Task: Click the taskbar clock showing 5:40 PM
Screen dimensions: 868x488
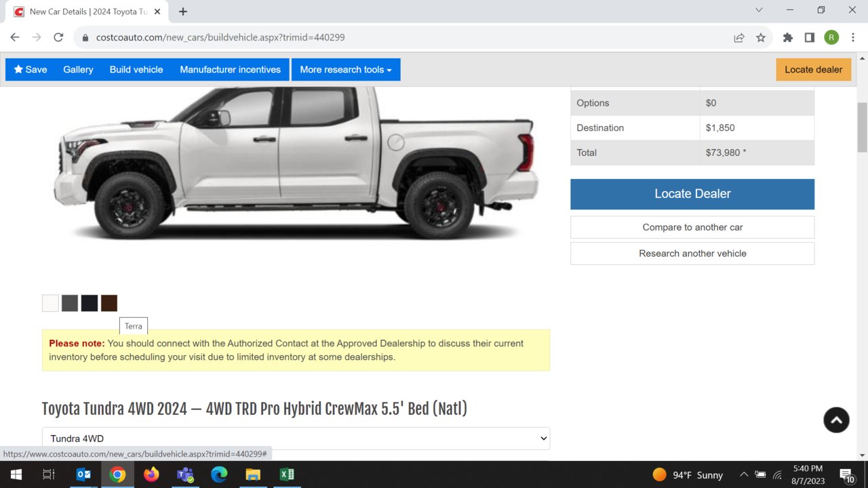Action: [x=807, y=474]
